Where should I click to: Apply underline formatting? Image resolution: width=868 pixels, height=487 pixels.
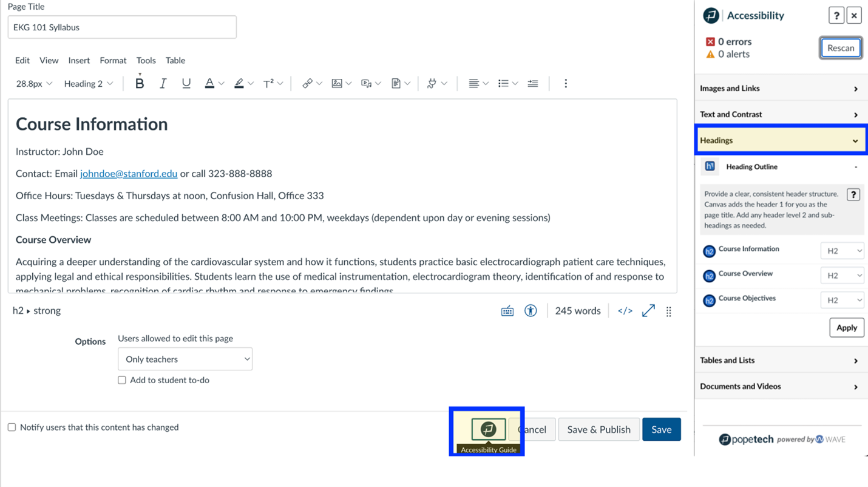click(x=186, y=83)
